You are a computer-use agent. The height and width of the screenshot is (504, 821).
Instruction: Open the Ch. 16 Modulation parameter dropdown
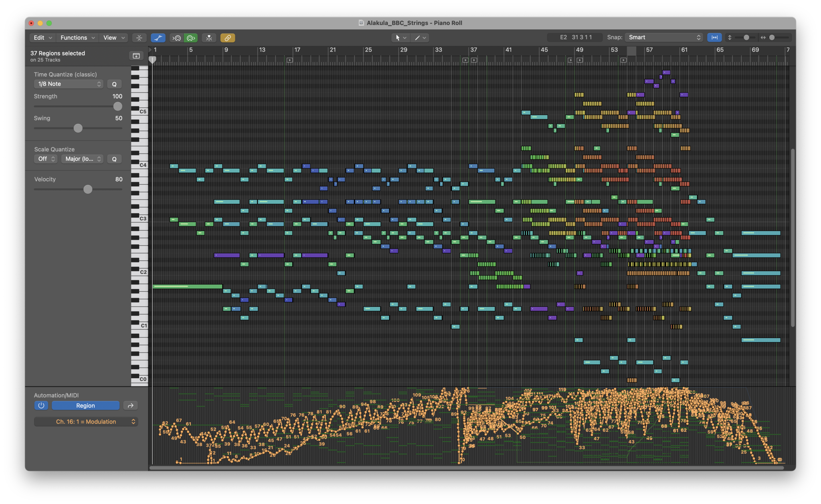(86, 421)
